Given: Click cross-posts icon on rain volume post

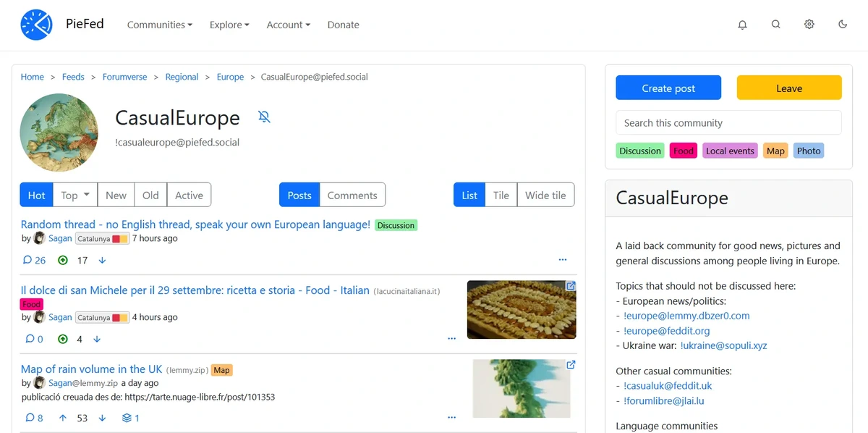Looking at the screenshot, I should [127, 418].
